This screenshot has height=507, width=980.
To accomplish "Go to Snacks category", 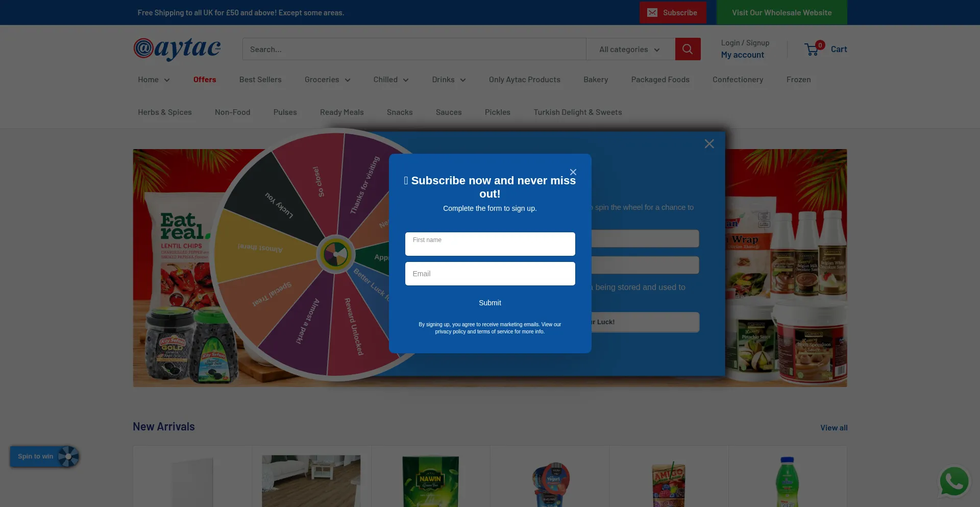I will (x=400, y=112).
